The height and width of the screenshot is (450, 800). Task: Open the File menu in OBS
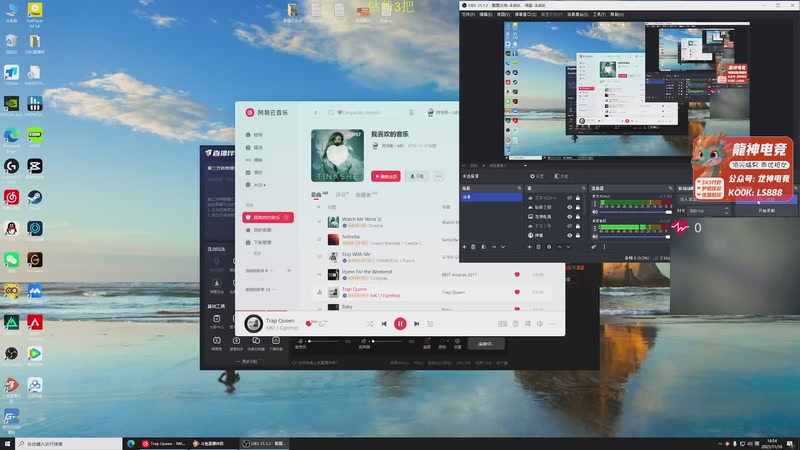tap(468, 14)
